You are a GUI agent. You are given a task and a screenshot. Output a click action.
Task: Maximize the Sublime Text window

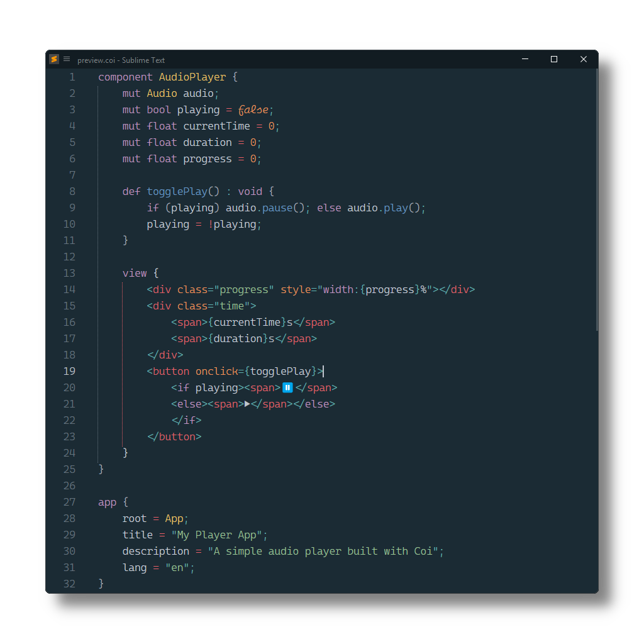pyautogui.click(x=554, y=59)
